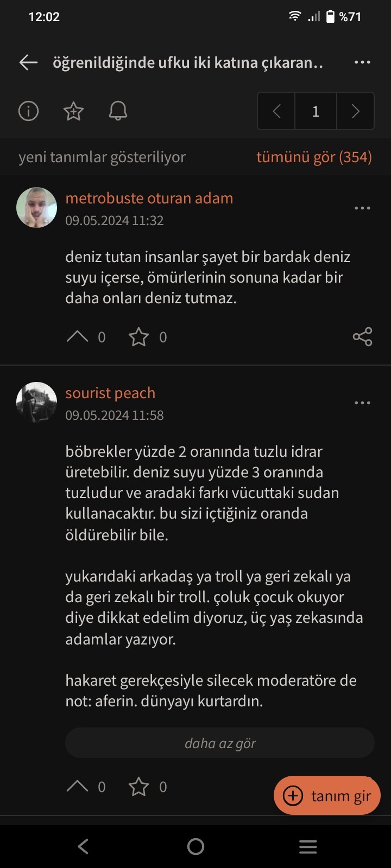The height and width of the screenshot is (868, 391).
Task: Tap the back arrow in header
Action: point(28,62)
